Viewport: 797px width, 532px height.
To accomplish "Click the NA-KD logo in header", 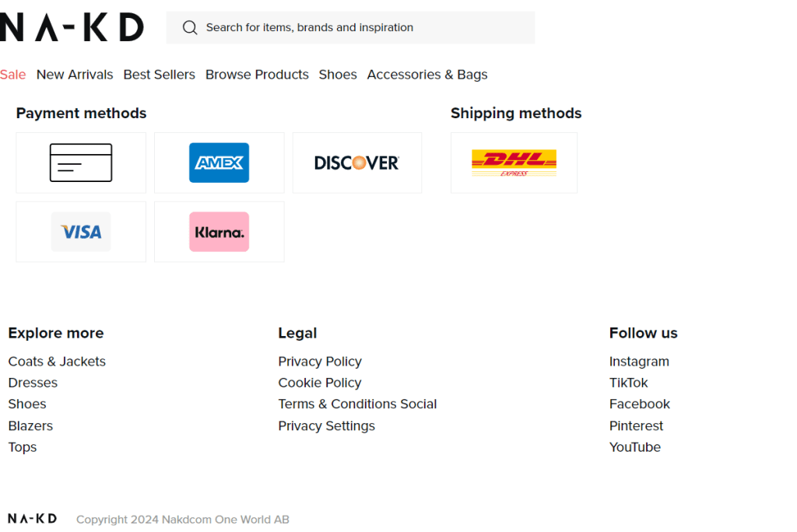I will (72, 27).
